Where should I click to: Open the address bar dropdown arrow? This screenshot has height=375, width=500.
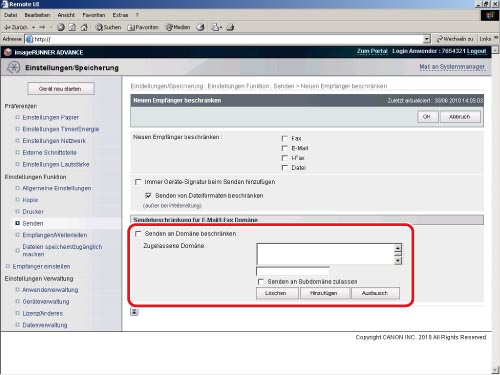427,39
